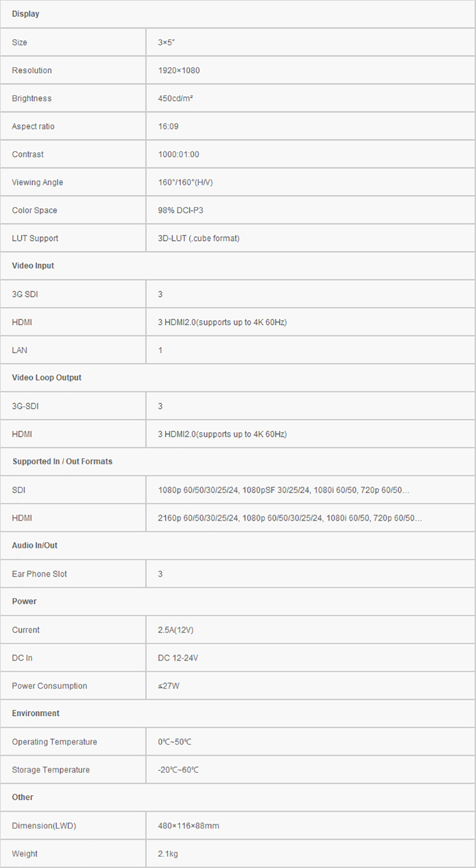
Task: Click the Video Input section header
Action: 33,266
